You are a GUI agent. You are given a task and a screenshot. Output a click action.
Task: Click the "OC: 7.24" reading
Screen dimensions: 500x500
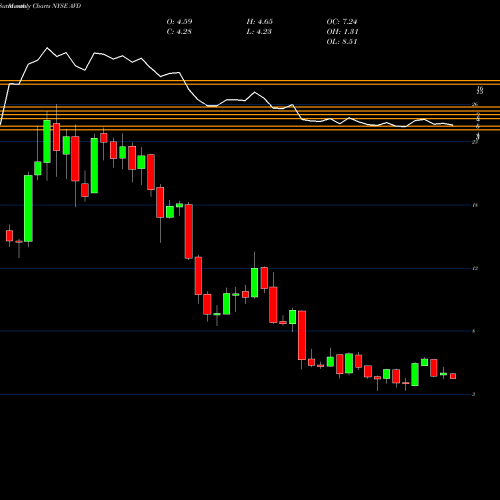pyautogui.click(x=342, y=22)
